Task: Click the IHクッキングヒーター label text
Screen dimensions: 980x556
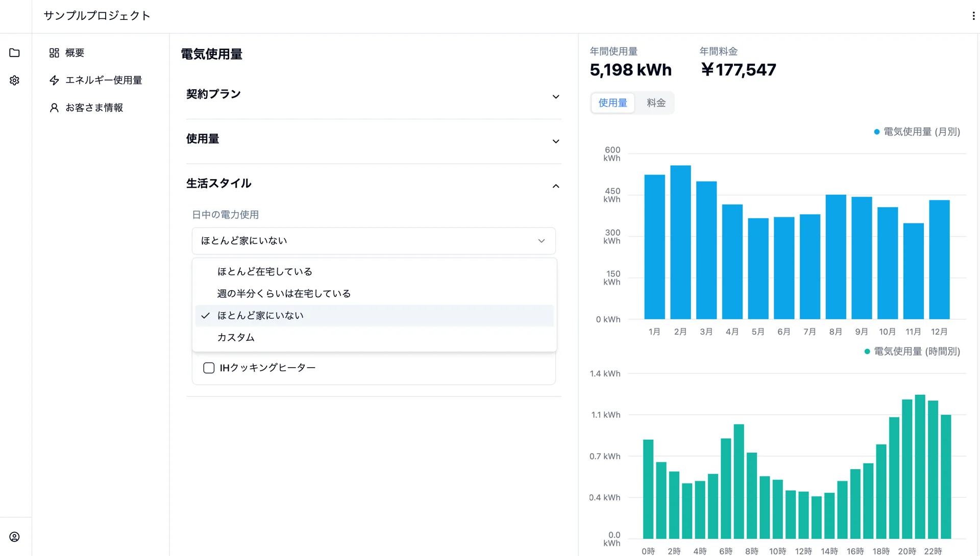Action: [267, 368]
